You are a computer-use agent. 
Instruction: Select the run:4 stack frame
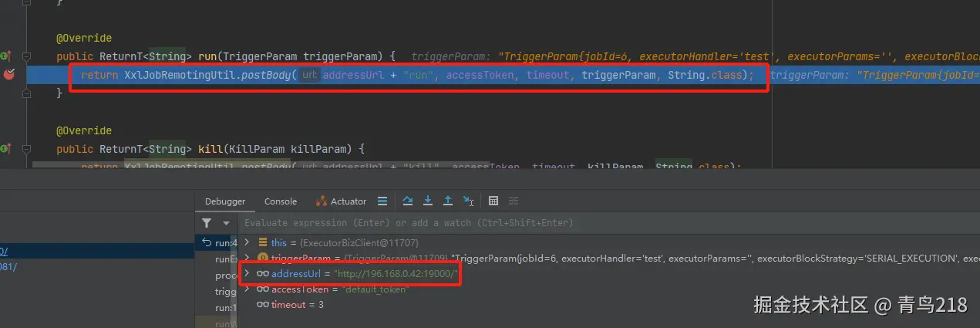click(x=217, y=243)
